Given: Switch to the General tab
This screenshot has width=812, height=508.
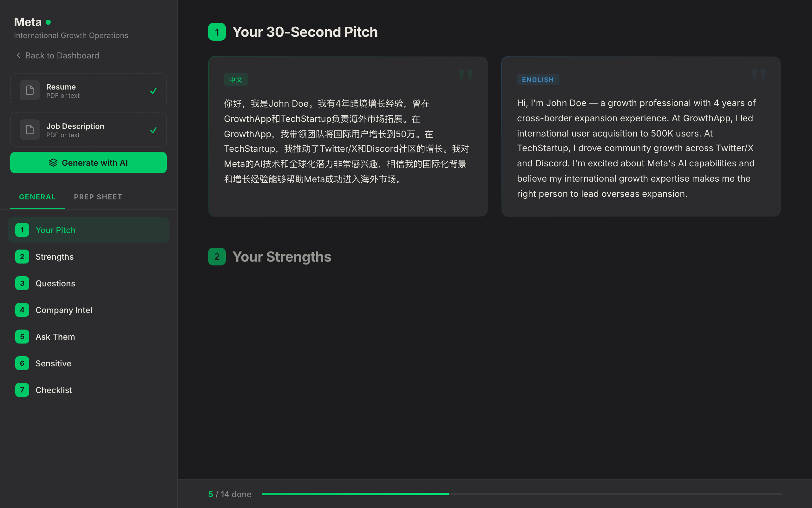Looking at the screenshot, I should click(37, 197).
